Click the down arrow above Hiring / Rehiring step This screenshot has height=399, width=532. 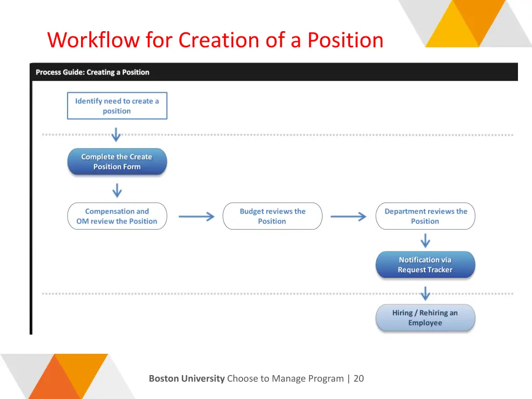pos(425,294)
